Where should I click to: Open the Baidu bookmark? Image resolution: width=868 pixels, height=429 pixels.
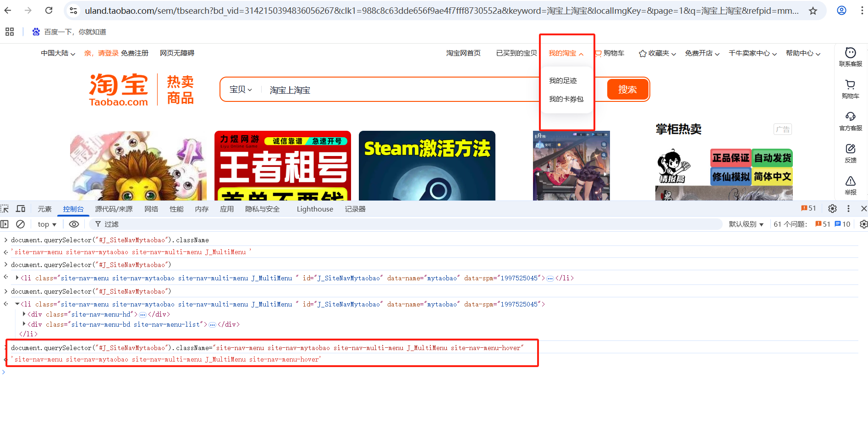pyautogui.click(x=69, y=32)
